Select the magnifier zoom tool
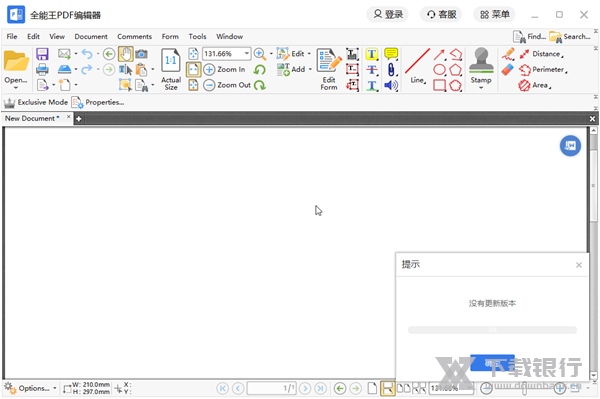Viewport: 600px width, 399px height. tap(260, 54)
